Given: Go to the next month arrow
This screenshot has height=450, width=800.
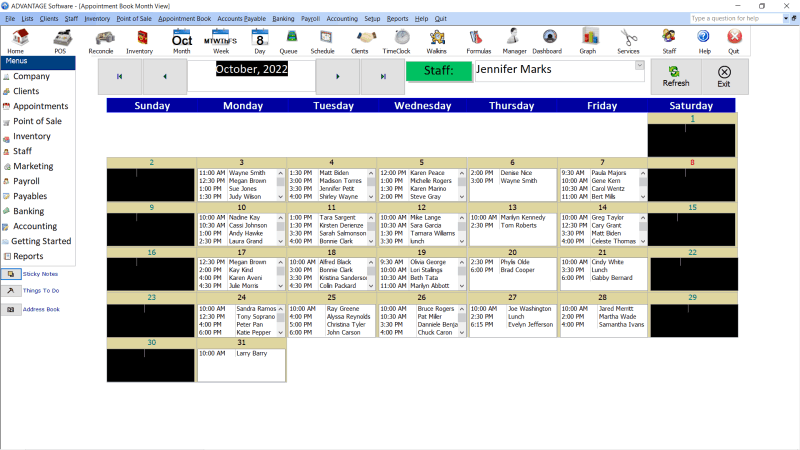Looking at the screenshot, I should click(337, 76).
